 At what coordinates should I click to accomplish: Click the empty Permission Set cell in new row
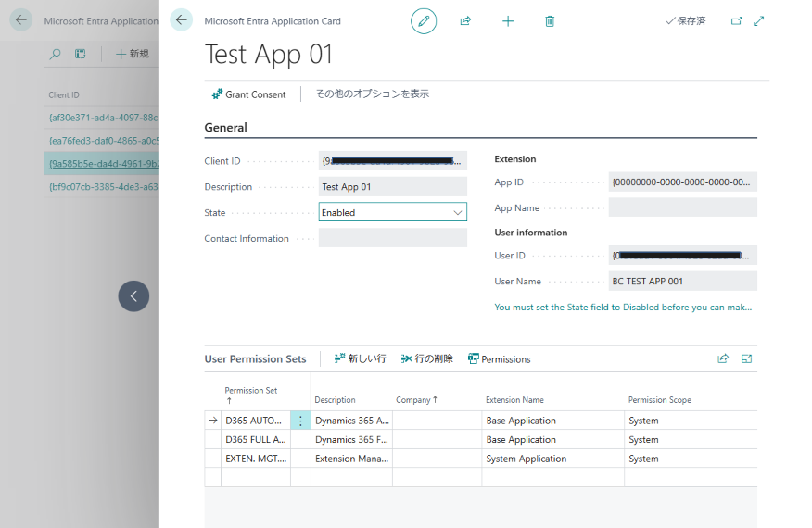point(255,477)
